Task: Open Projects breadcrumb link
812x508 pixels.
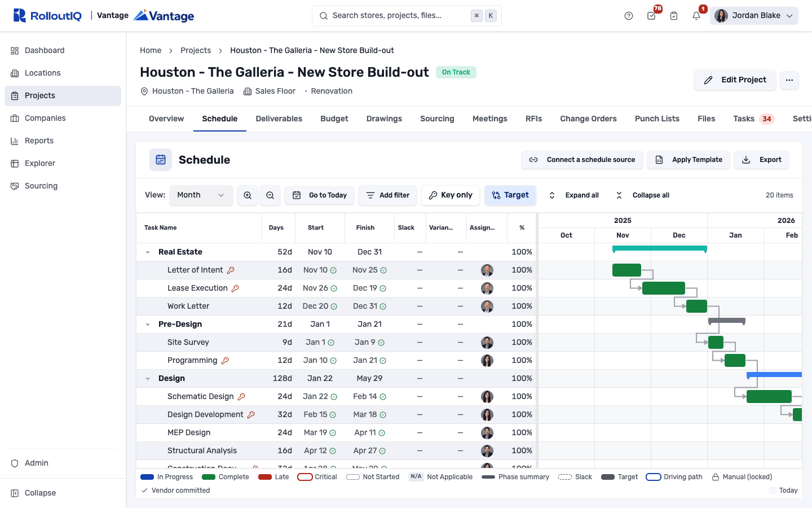Action: [x=196, y=51]
